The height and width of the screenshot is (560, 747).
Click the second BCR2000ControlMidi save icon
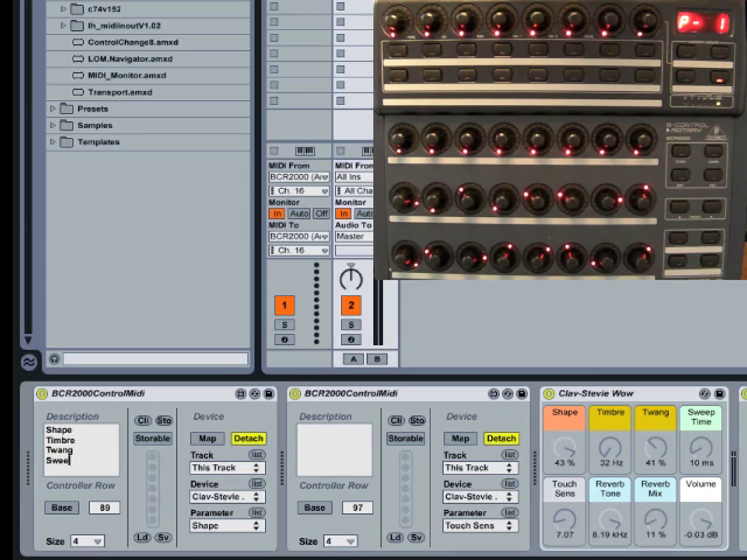tap(522, 394)
